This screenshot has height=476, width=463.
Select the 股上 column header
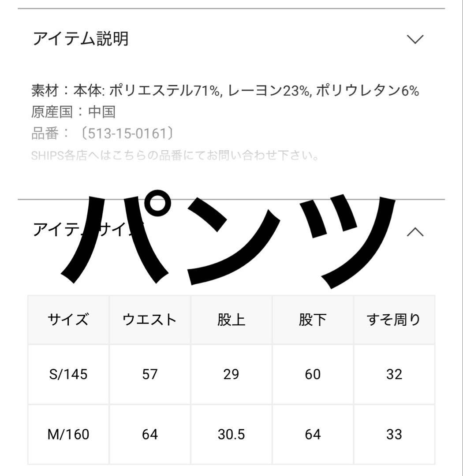click(x=231, y=318)
